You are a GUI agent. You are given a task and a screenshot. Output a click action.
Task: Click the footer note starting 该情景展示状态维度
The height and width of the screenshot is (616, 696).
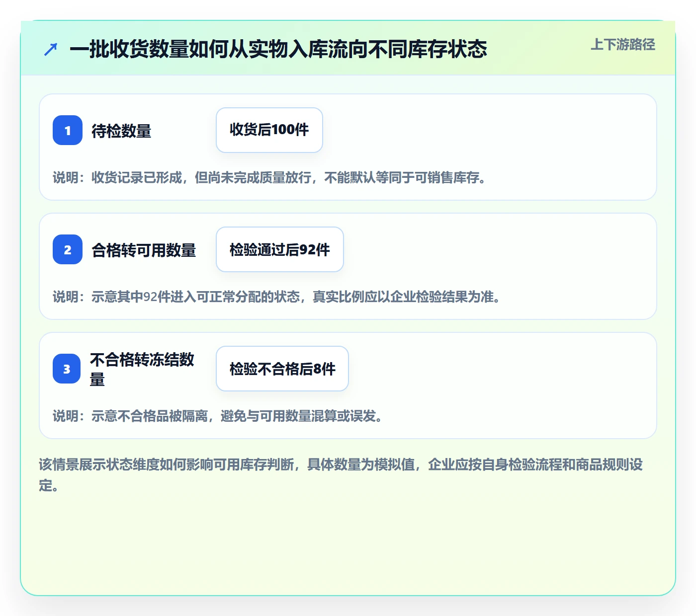pyautogui.click(x=341, y=475)
